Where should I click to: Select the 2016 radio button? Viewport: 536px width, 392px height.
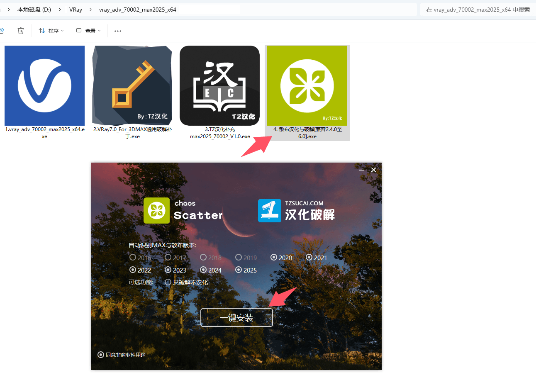(x=133, y=257)
